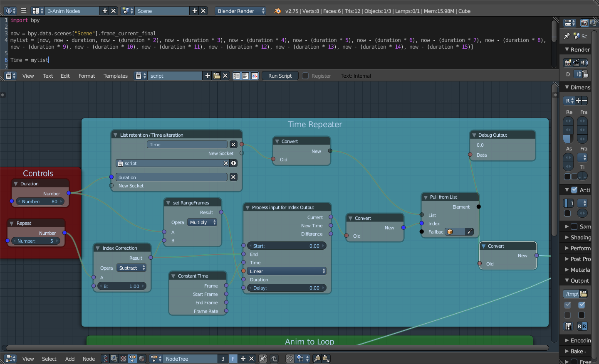Open the Templates menu
Image resolution: width=599 pixels, height=364 pixels.
(x=116, y=76)
